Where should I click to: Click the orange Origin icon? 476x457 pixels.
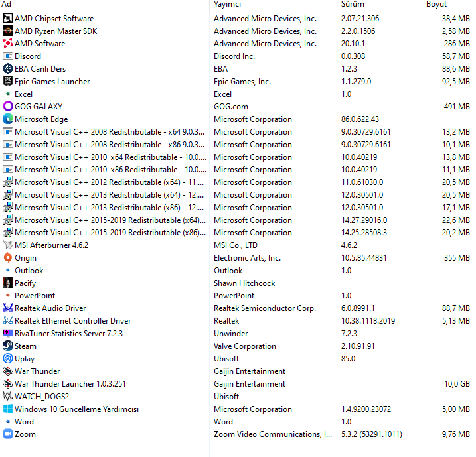[8, 258]
